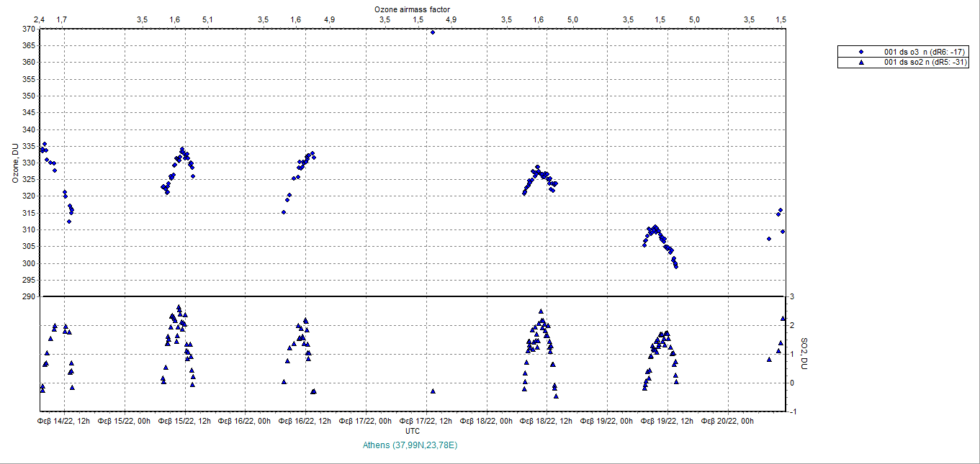Click the diamond marker icon in the legend

(x=861, y=52)
